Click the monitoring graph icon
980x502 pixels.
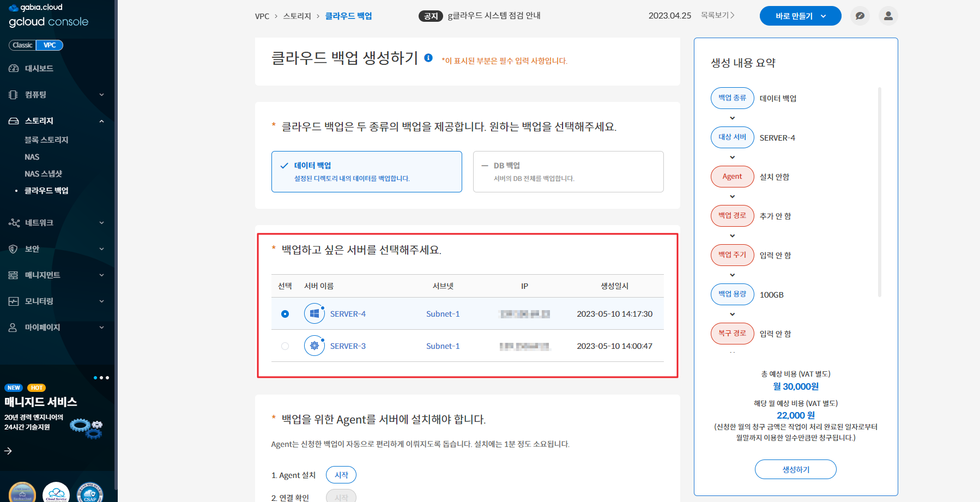(x=14, y=301)
